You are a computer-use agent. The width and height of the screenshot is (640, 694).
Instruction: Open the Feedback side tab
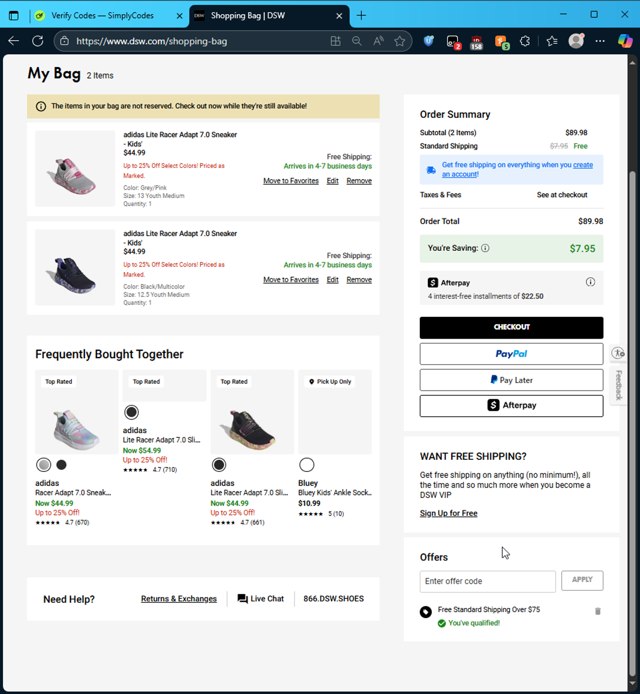pyautogui.click(x=618, y=385)
